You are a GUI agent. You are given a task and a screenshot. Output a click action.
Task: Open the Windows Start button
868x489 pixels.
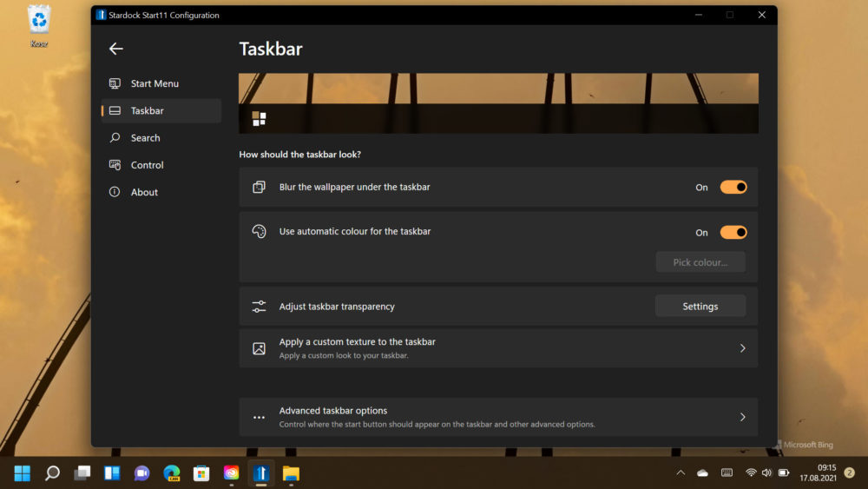tap(23, 473)
